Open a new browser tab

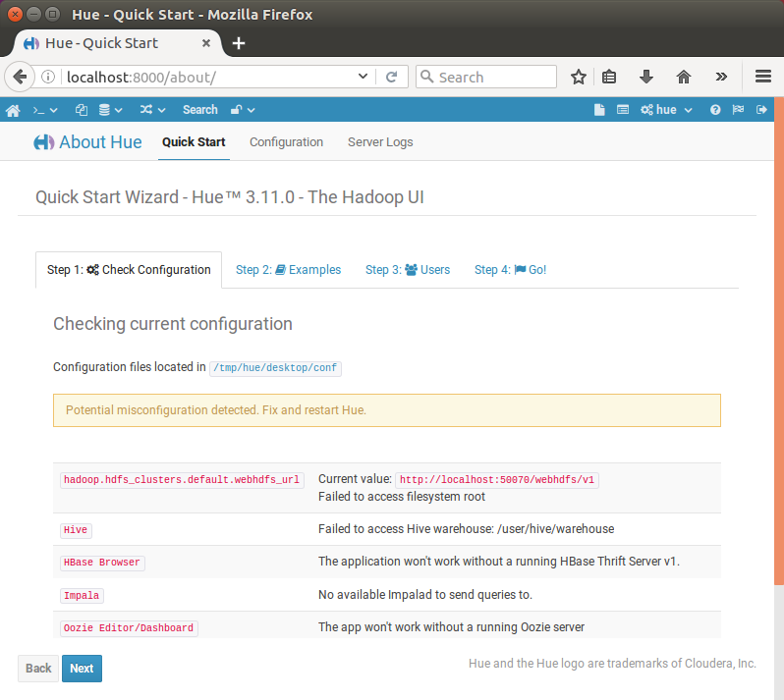239,43
